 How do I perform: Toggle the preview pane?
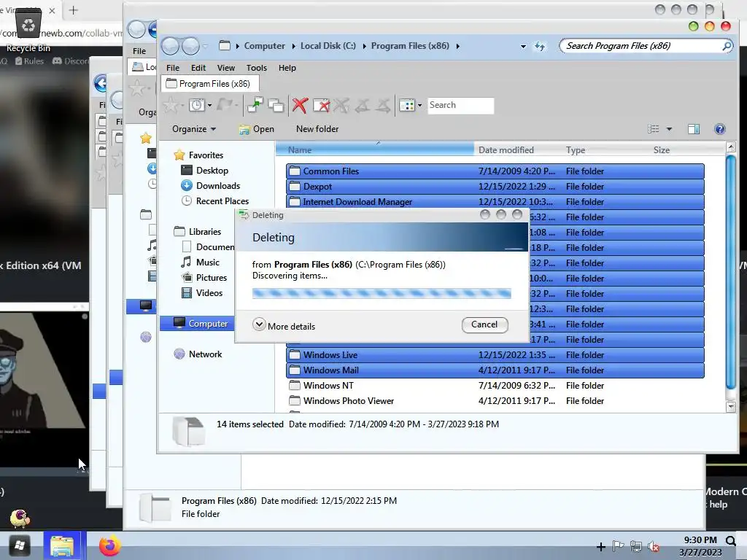694,129
